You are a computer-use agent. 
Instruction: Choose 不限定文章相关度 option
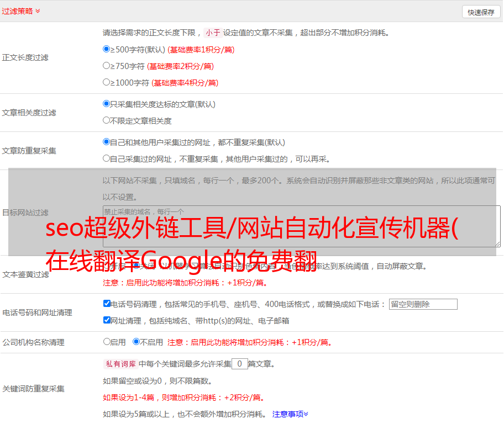tap(107, 120)
